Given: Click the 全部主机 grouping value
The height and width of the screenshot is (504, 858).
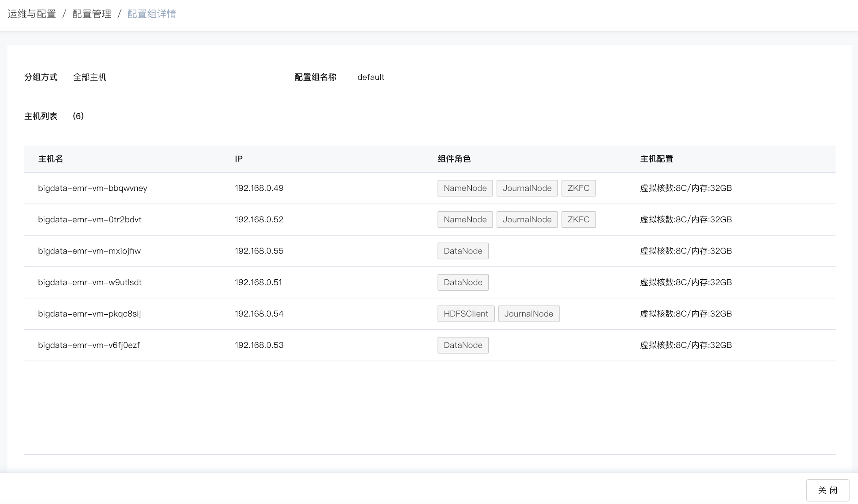Looking at the screenshot, I should coord(90,77).
